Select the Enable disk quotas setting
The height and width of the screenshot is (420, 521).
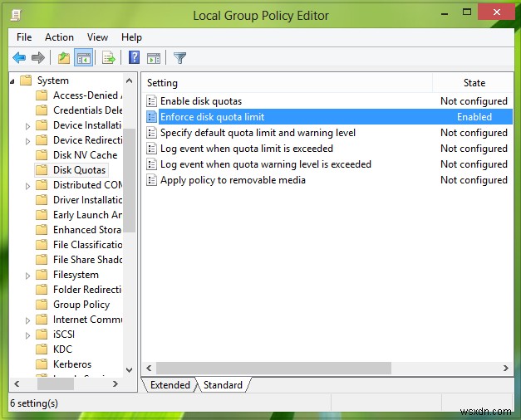tap(201, 101)
